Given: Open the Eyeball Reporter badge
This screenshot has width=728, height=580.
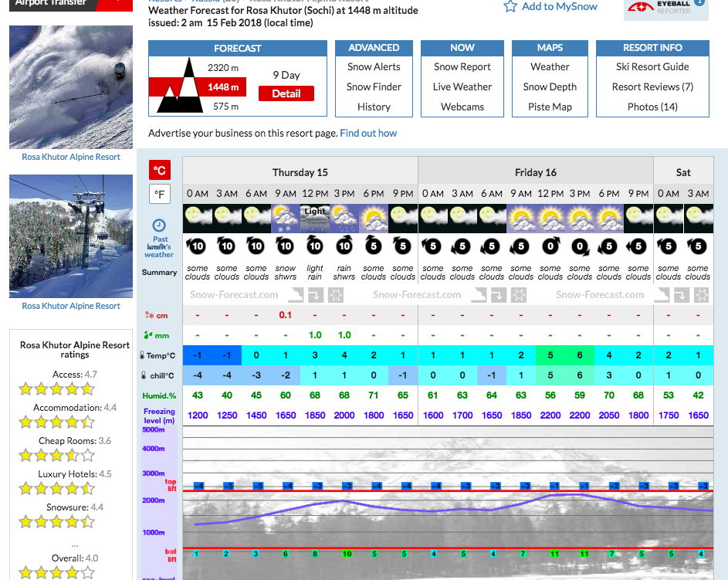Looking at the screenshot, I should coord(665,8).
